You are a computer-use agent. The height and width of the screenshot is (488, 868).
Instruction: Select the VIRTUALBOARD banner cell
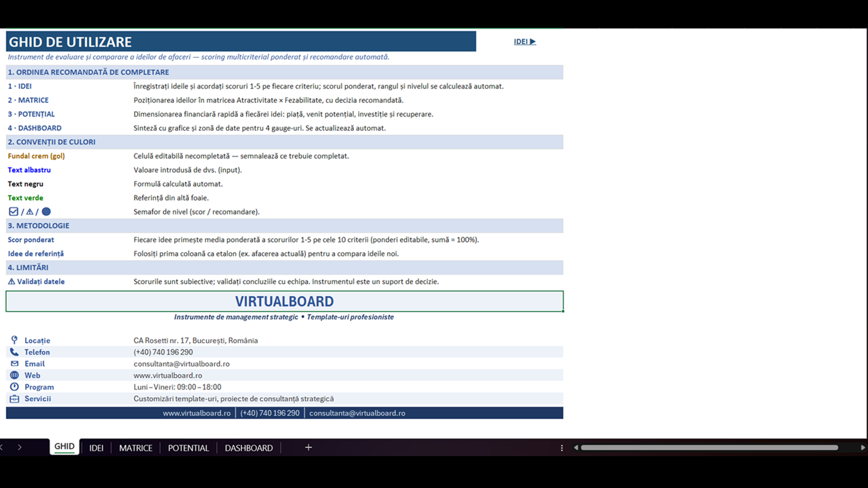(284, 301)
